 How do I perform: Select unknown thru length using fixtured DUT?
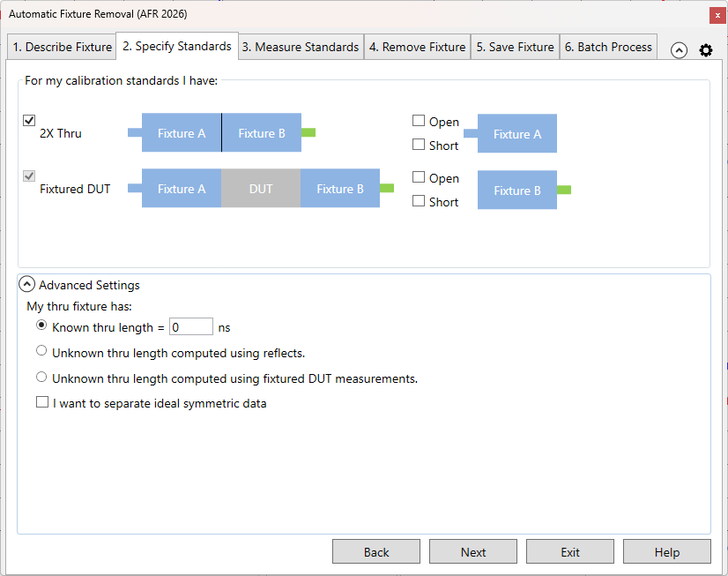pyautogui.click(x=41, y=377)
